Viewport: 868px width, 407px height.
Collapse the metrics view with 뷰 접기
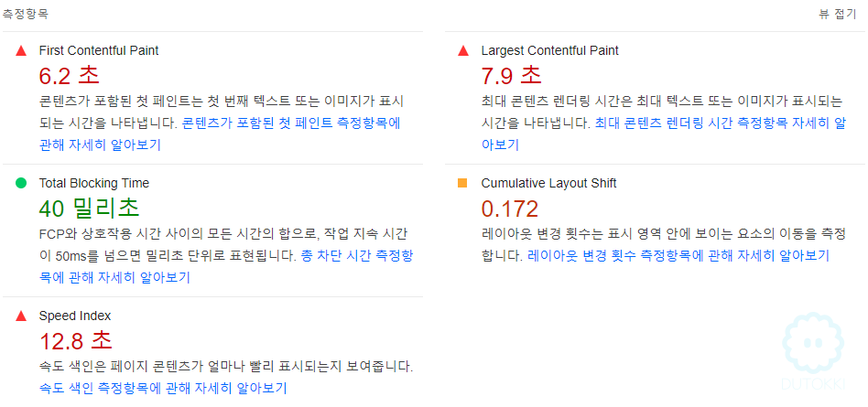coord(838,15)
